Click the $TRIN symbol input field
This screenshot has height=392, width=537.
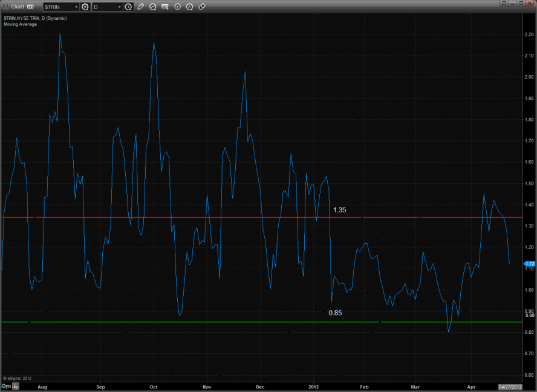[57, 7]
